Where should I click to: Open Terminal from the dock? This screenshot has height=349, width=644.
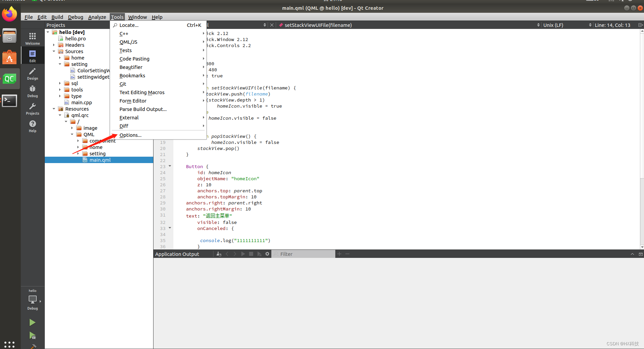click(9, 100)
